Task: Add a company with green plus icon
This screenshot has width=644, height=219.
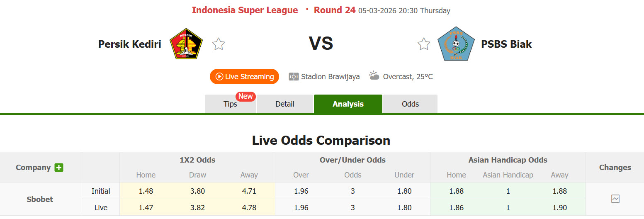Action: 59,168
